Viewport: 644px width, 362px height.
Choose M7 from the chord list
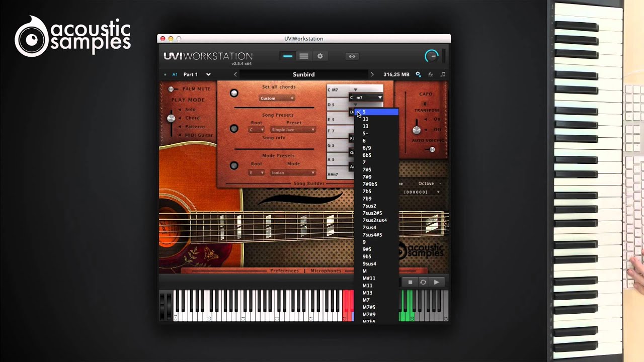(x=376, y=300)
